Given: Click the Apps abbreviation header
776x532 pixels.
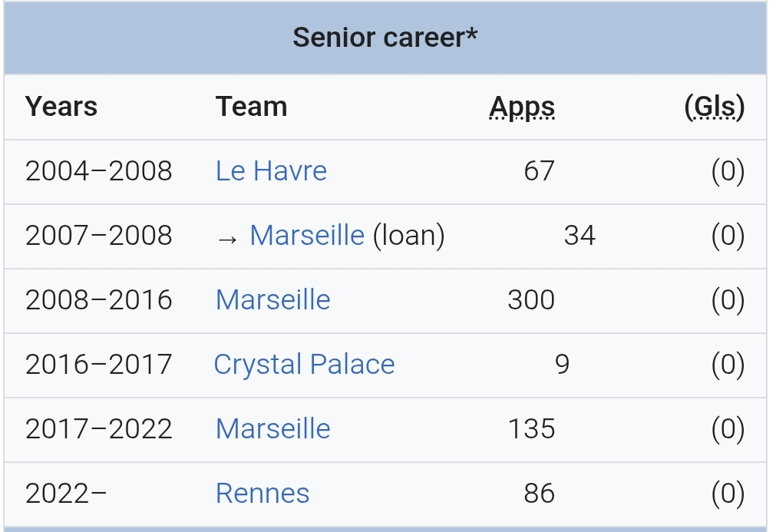Looking at the screenshot, I should [522, 107].
